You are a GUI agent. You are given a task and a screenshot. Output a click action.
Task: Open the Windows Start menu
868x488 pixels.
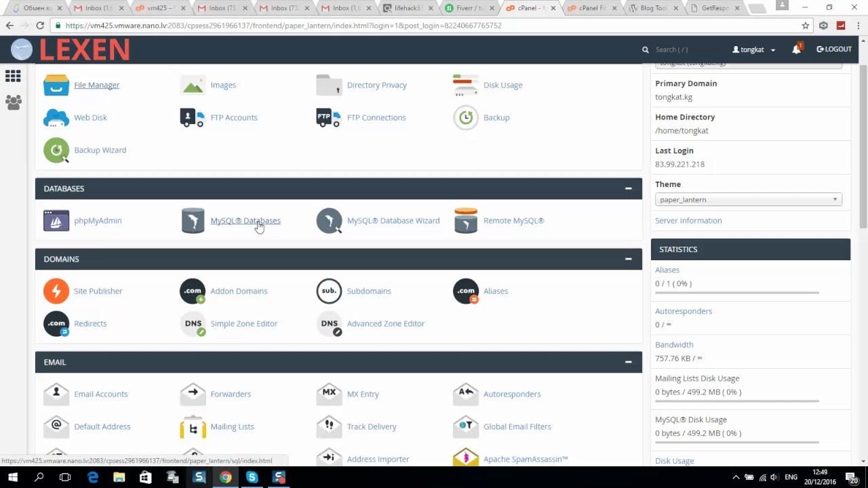click(12, 477)
